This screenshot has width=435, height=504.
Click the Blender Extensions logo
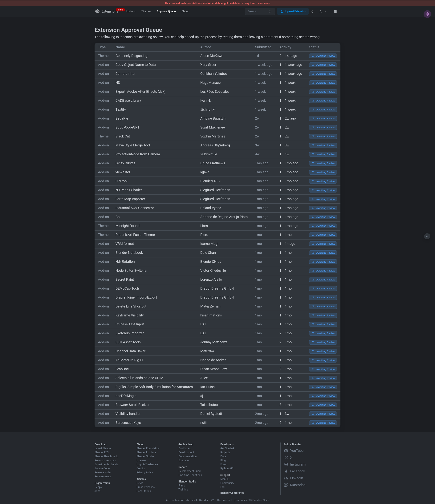point(106,11)
